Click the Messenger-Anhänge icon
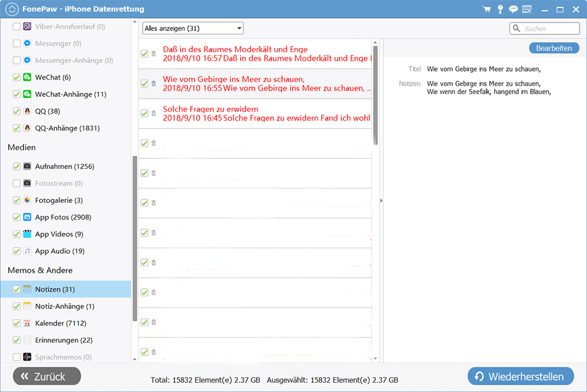The width and height of the screenshot is (587, 392). [27, 60]
